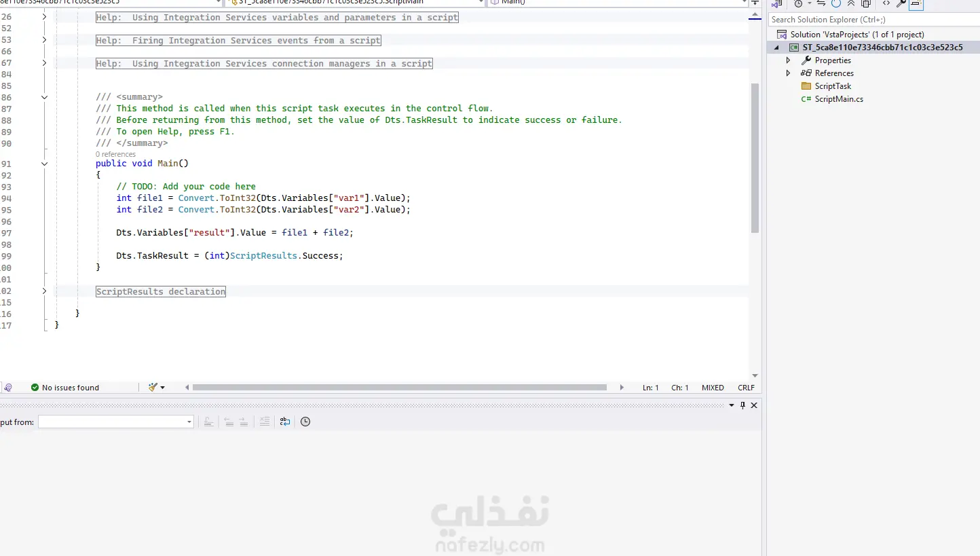Click Go to Next Message icon
The image size is (980, 556).
(x=244, y=422)
